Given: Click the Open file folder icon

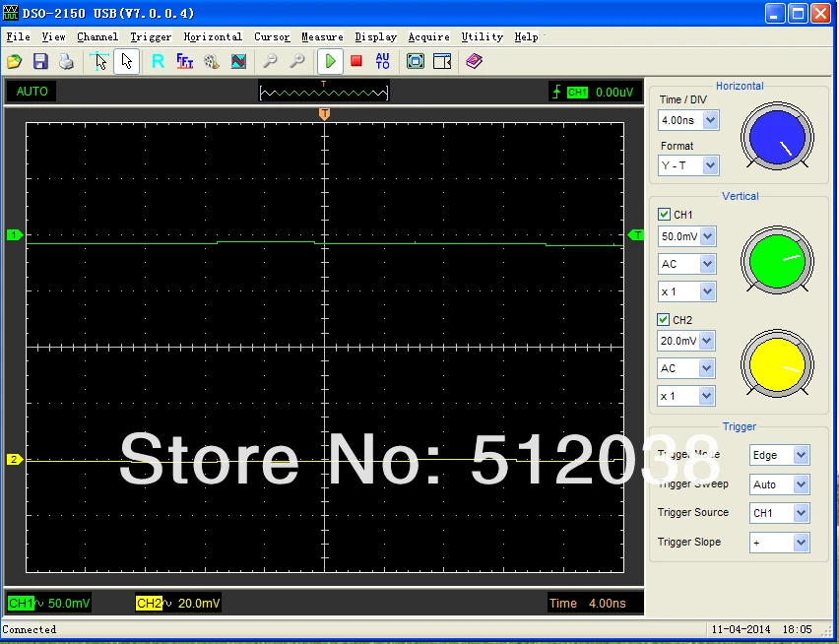Looking at the screenshot, I should tap(15, 61).
